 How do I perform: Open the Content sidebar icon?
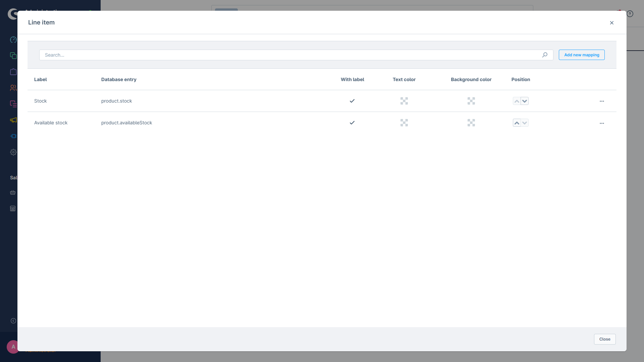click(13, 104)
